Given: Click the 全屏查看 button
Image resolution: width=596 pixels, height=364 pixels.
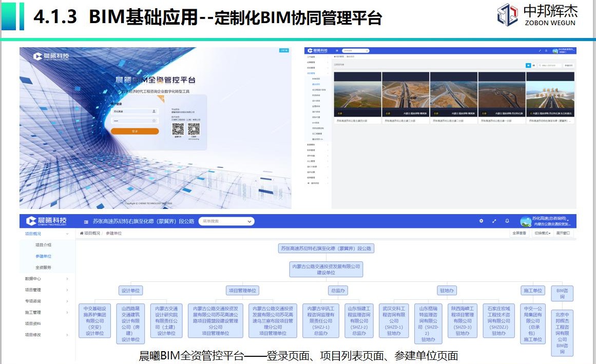Looking at the screenshot, I should click(519, 233).
